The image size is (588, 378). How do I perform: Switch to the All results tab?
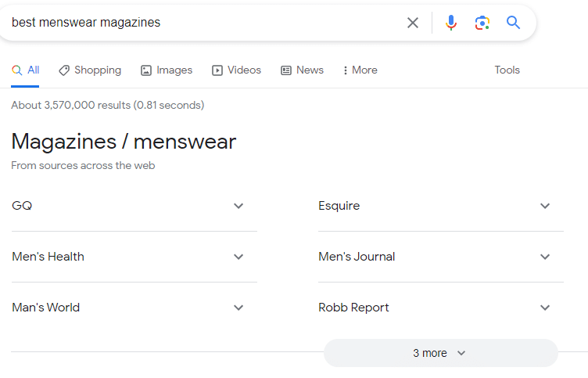click(x=25, y=70)
